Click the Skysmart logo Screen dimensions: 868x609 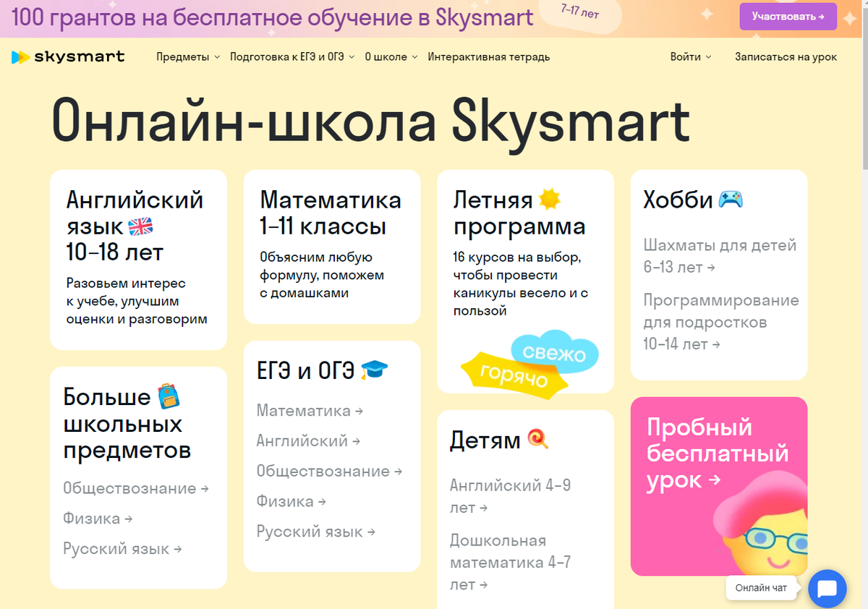coord(68,57)
